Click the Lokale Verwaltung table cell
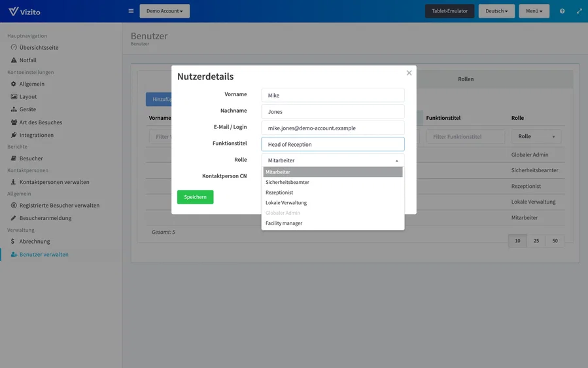This screenshot has width=588, height=368. (x=533, y=202)
